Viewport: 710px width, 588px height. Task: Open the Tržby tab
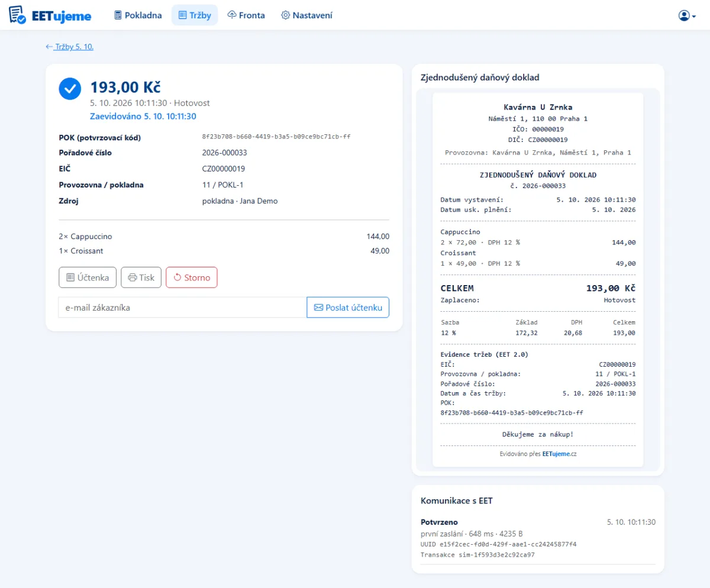(x=195, y=15)
